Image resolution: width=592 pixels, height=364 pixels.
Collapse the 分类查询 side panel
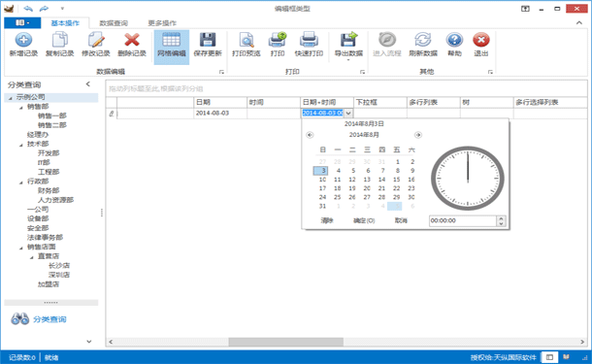click(x=88, y=84)
